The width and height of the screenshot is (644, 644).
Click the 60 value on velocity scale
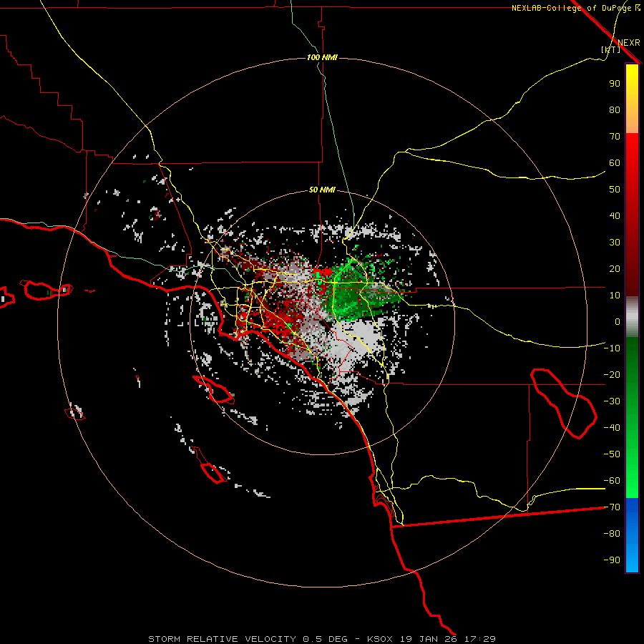click(x=615, y=162)
